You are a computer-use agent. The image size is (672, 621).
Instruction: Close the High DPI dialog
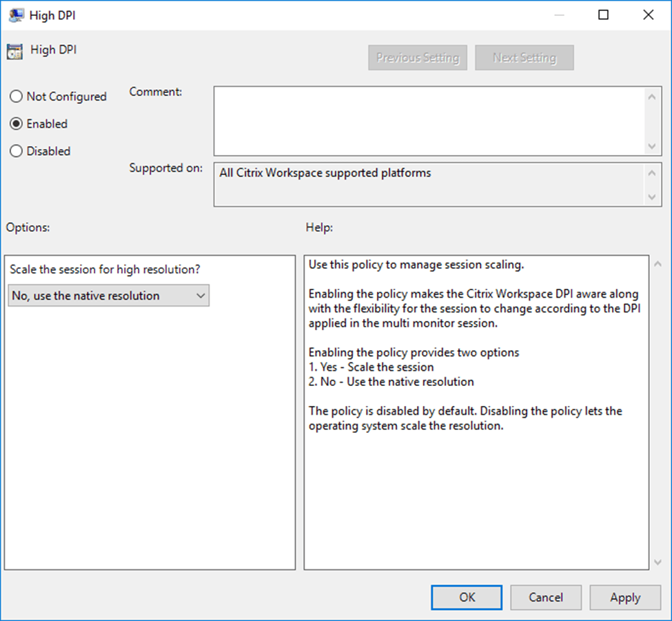(649, 15)
